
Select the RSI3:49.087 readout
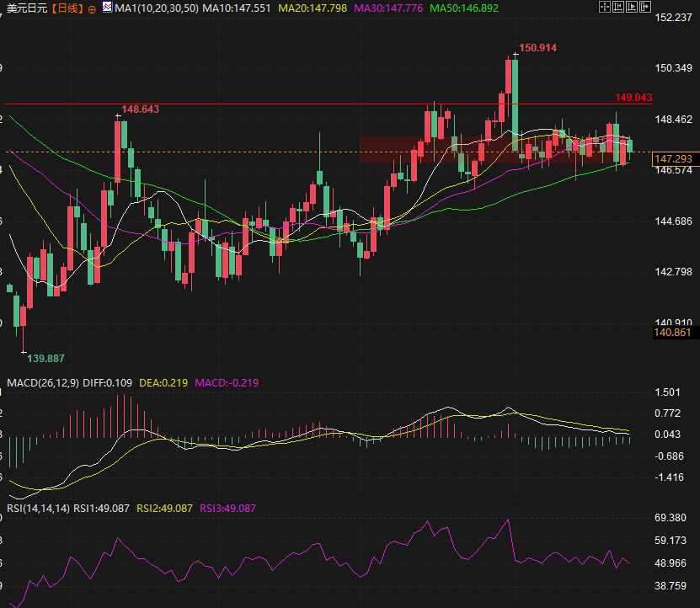click(x=227, y=509)
